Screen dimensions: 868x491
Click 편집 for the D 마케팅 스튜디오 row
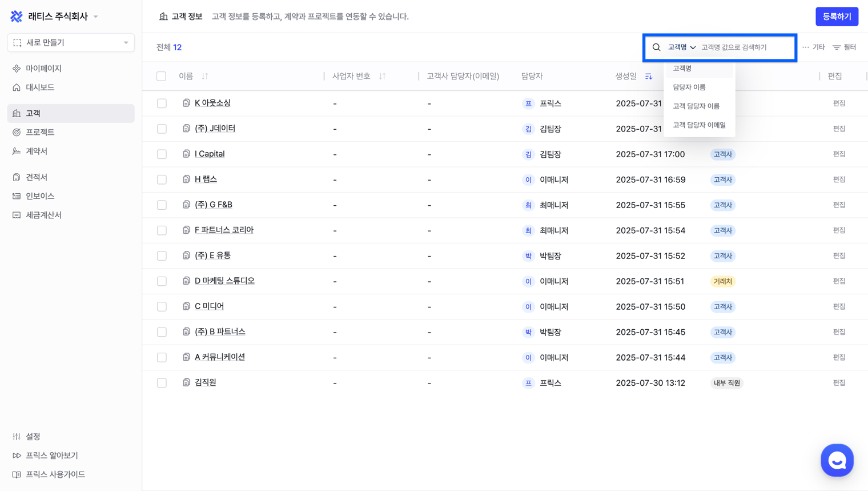click(839, 281)
